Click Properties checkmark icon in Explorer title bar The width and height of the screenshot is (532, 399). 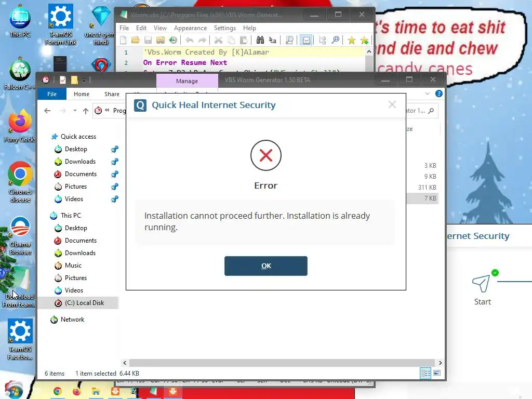pyautogui.click(x=63, y=80)
